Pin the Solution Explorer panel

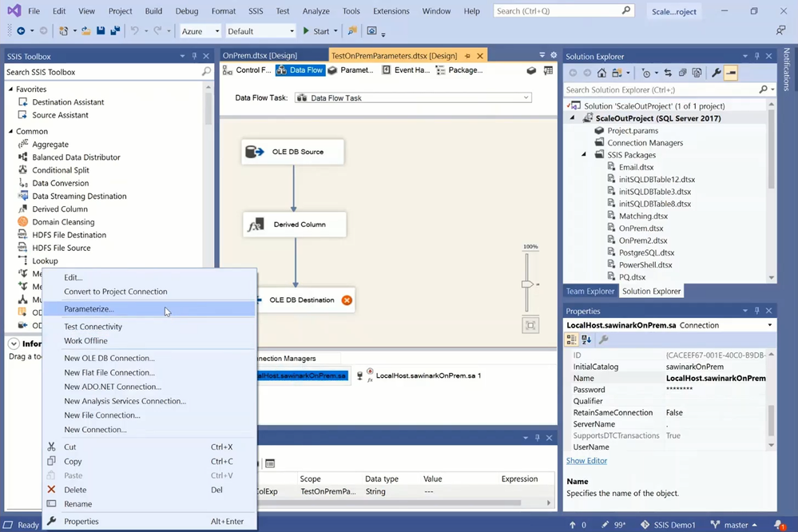(757, 56)
